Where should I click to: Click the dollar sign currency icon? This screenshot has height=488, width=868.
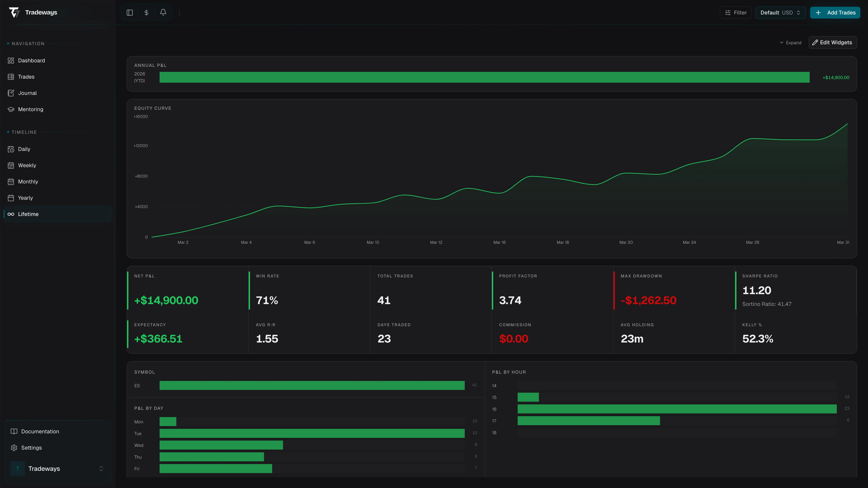pyautogui.click(x=146, y=12)
